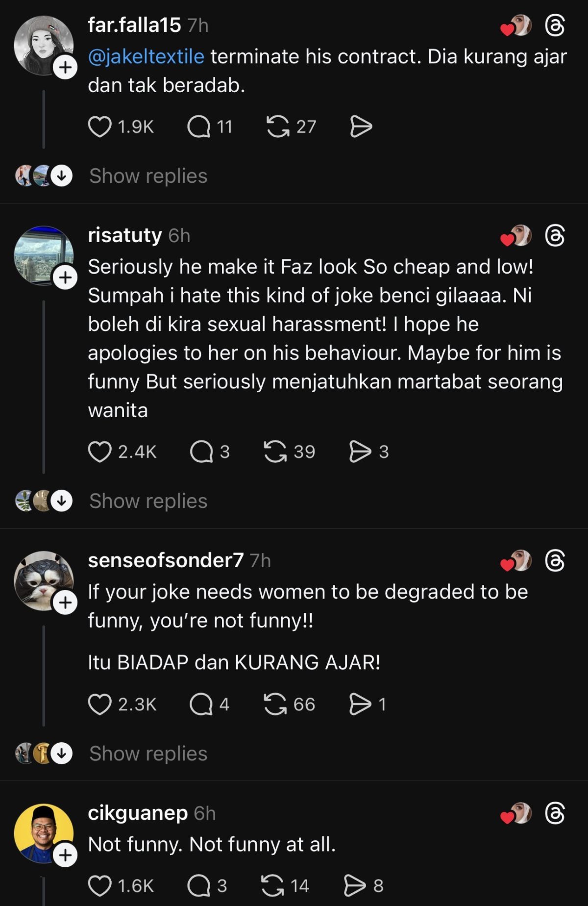
Task: Like senseofsonder7's comment
Action: pyautogui.click(x=99, y=705)
